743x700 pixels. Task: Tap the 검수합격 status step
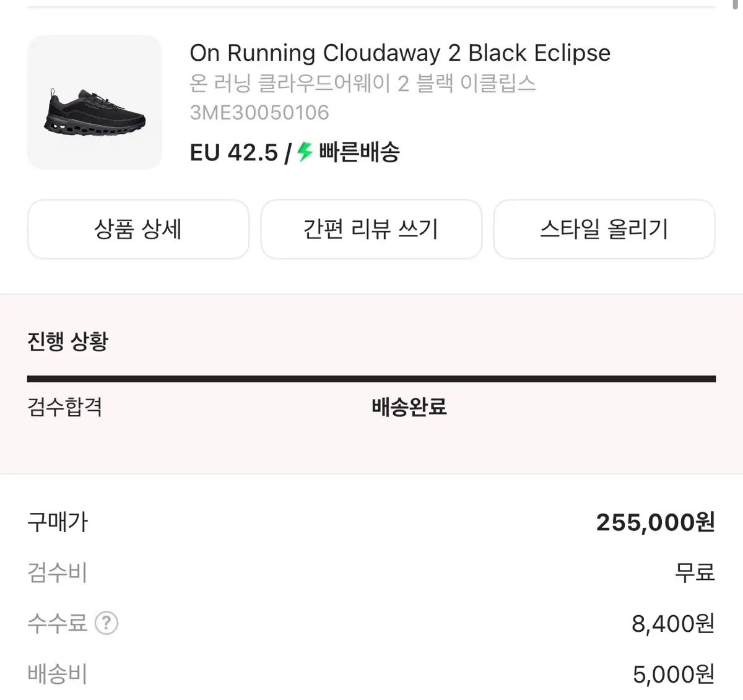tap(65, 407)
